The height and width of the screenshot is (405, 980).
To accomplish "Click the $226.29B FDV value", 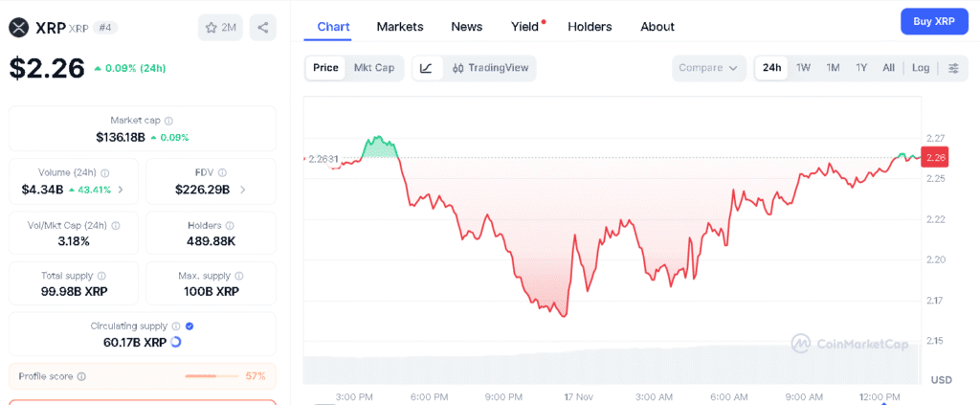I will tap(203, 190).
